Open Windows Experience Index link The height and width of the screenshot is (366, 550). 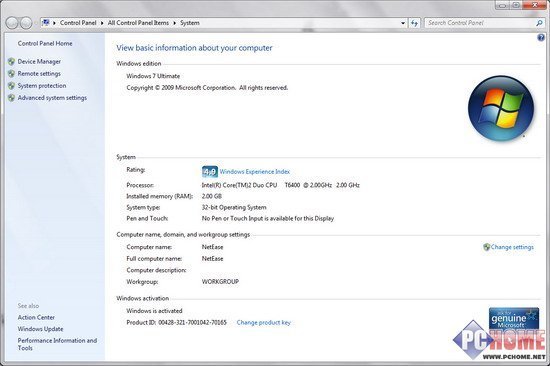click(255, 172)
